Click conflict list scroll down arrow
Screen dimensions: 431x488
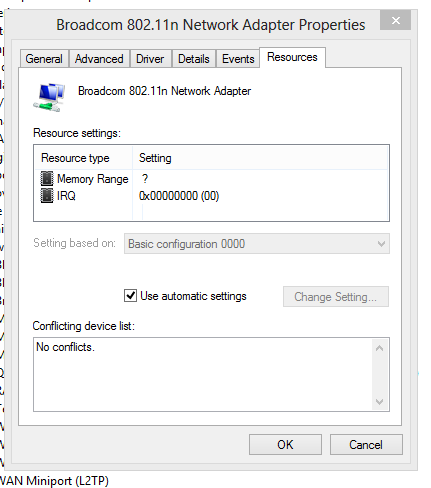379,401
